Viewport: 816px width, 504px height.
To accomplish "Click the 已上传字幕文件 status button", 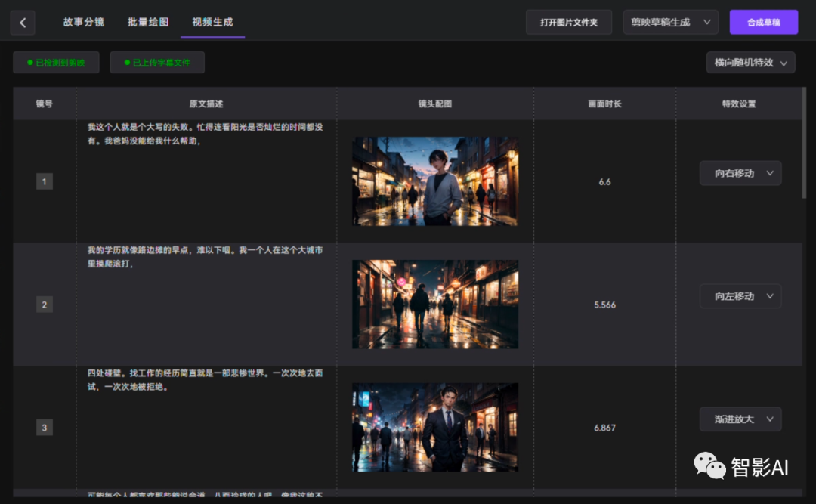I will pyautogui.click(x=157, y=63).
